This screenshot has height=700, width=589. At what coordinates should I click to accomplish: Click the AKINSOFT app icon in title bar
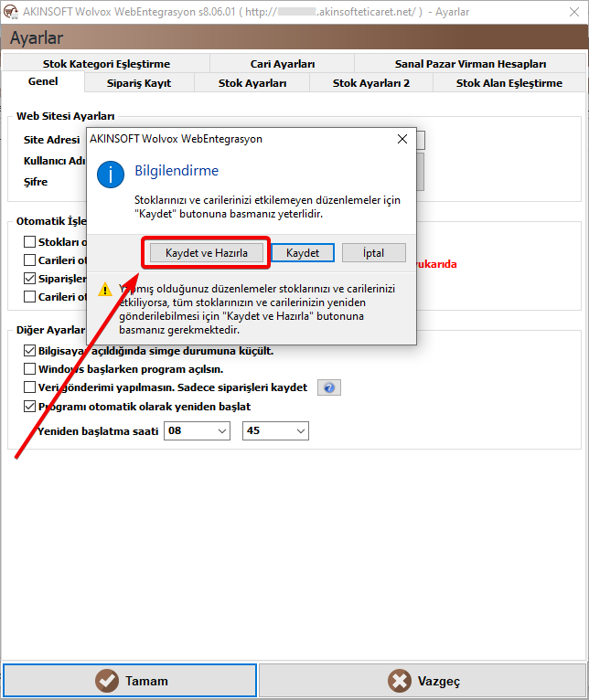[11, 12]
